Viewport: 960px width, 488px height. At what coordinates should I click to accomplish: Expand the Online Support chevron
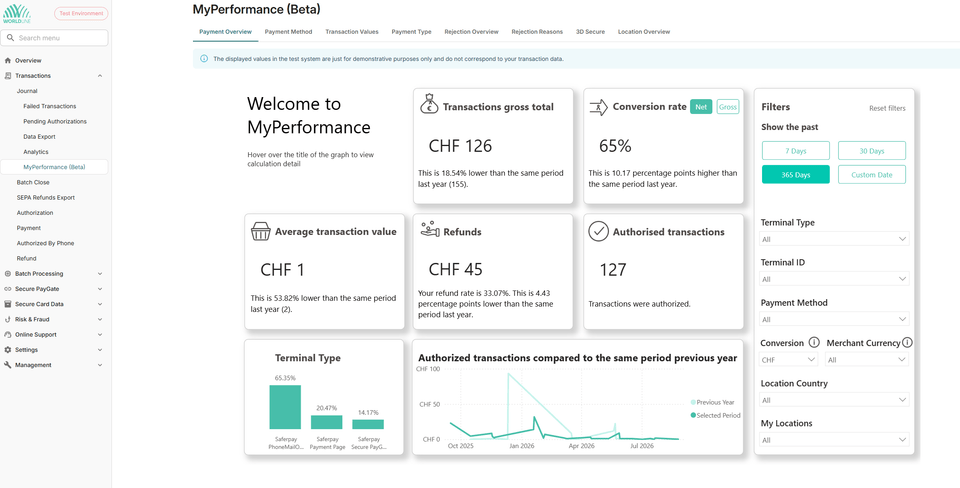click(100, 335)
